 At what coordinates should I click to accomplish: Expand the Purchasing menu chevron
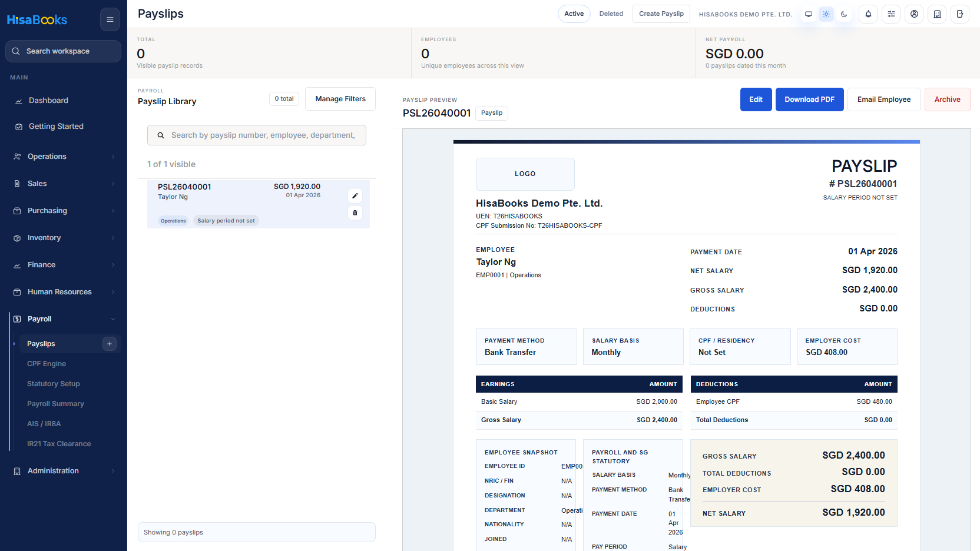pos(113,211)
